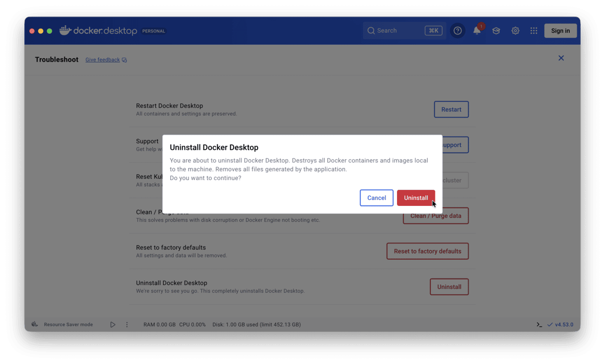Click the start triangle in the status bar
This screenshot has height=364, width=605.
point(112,324)
